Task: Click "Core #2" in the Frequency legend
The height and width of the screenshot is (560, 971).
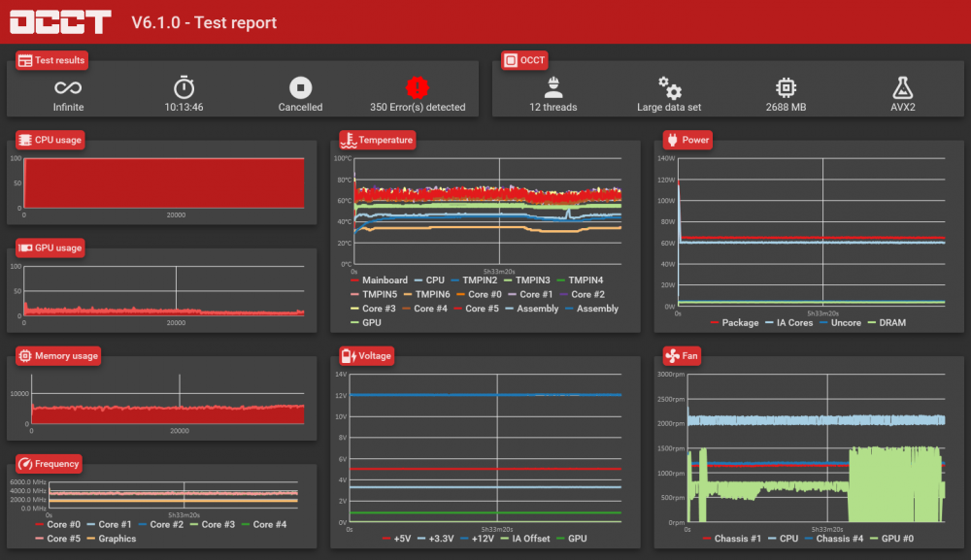Action: tap(167, 525)
